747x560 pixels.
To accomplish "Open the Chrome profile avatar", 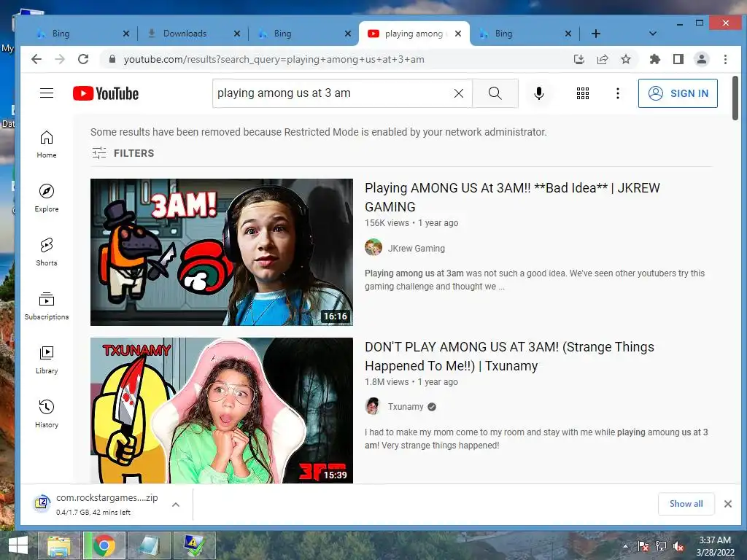I will pyautogui.click(x=701, y=59).
